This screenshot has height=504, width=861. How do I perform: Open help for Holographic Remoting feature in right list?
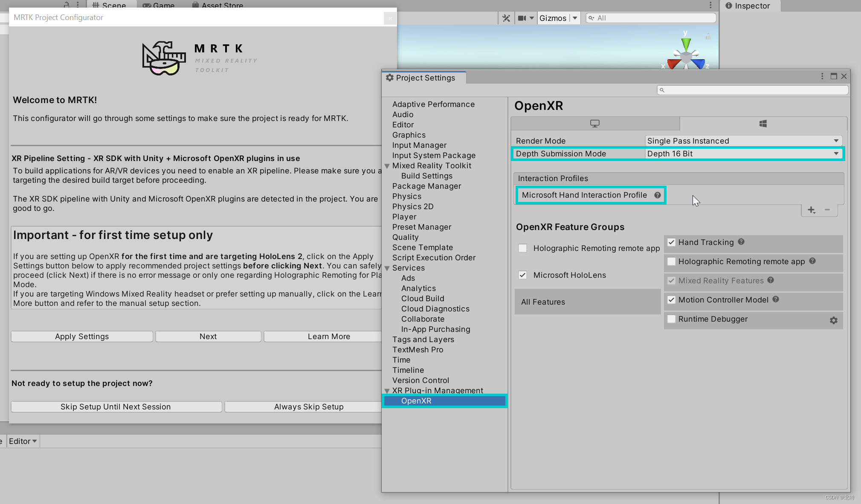[x=812, y=261]
